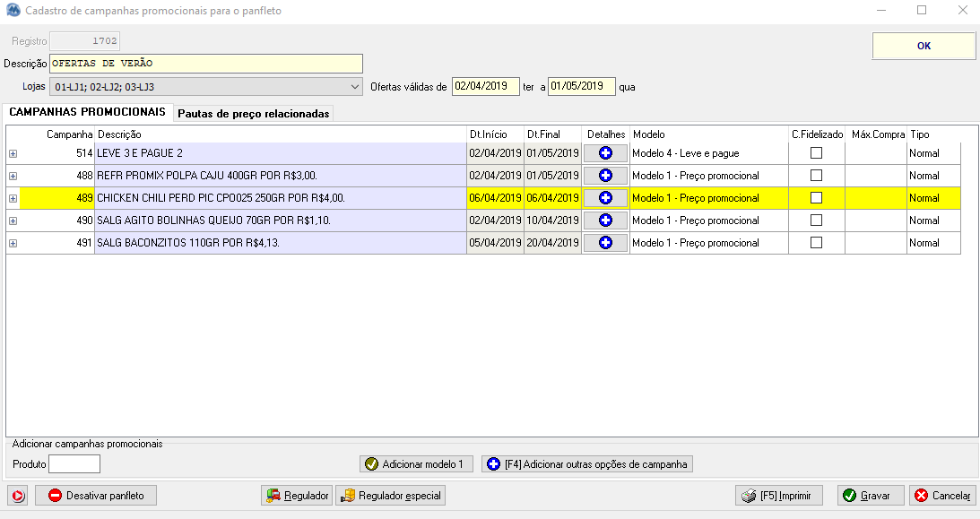The width and height of the screenshot is (980, 519).
Task: Click the end date field 01/05/2019
Action: (582, 86)
